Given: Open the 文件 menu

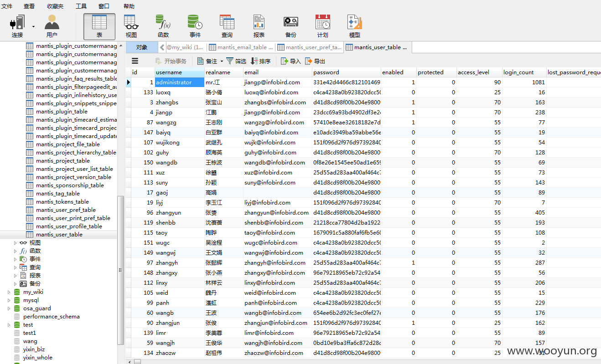Looking at the screenshot, I should pyautogui.click(x=7, y=6).
